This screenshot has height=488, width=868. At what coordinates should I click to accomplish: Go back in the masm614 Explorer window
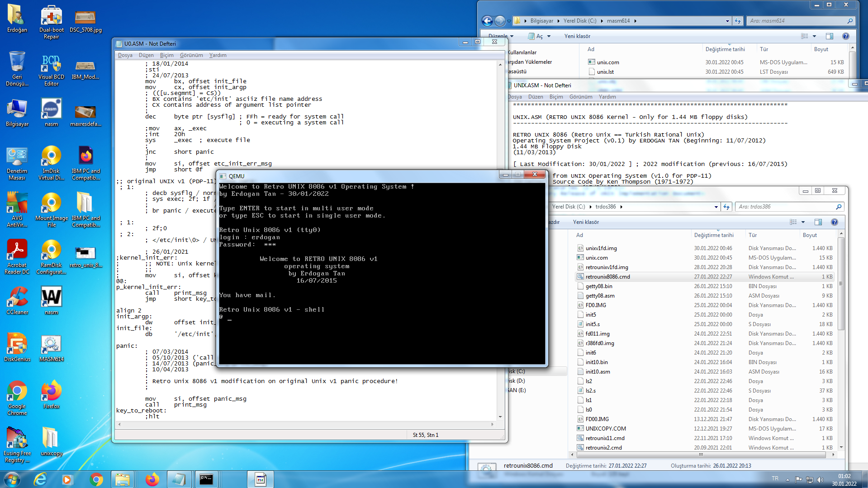coord(487,21)
